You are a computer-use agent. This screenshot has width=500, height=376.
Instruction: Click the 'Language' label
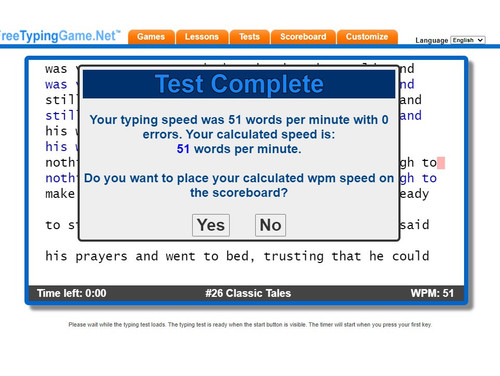[x=432, y=40]
